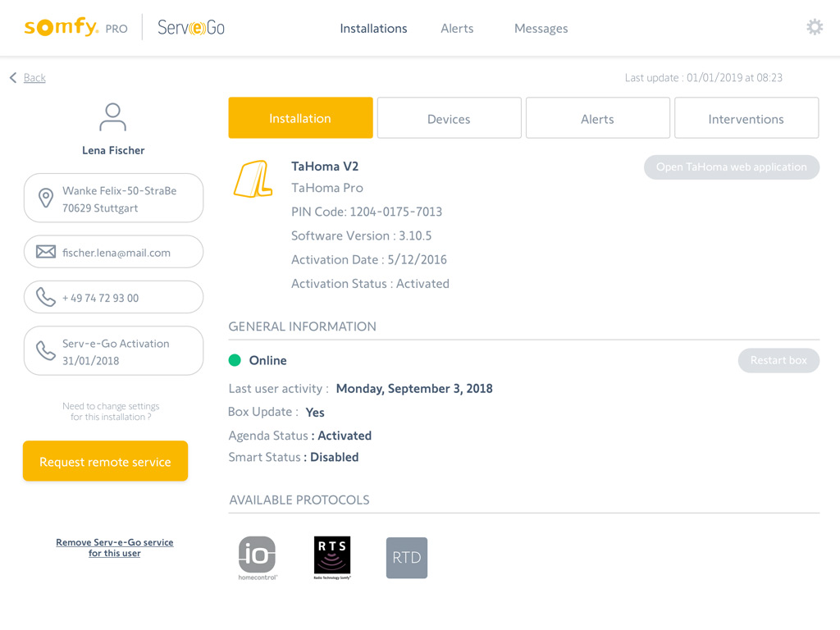
Task: Switch to the Devices tab
Action: [x=449, y=118]
